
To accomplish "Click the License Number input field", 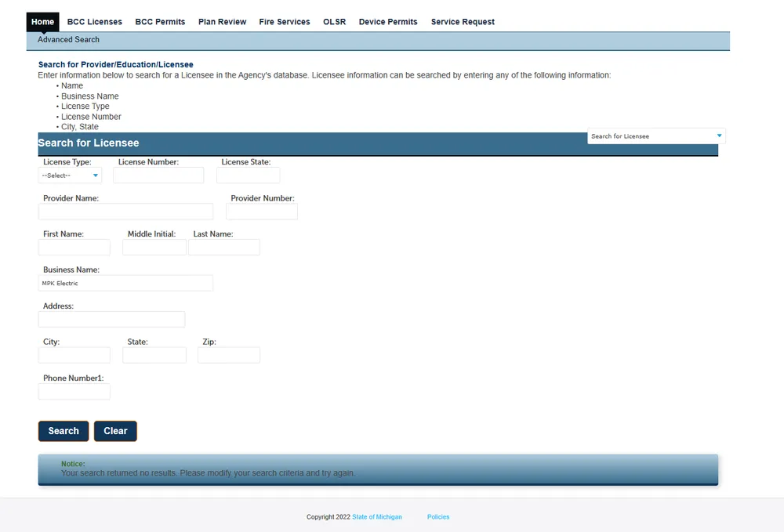I will [158, 176].
